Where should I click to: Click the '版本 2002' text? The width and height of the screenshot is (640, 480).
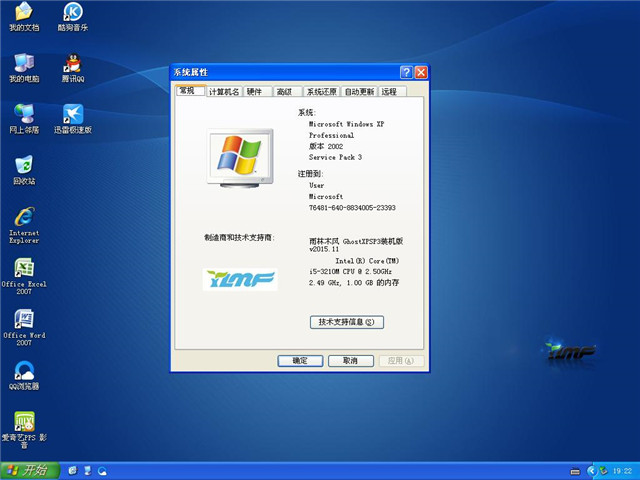[326, 146]
